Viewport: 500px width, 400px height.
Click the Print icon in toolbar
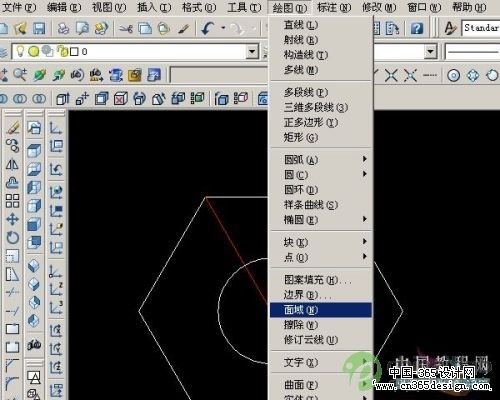click(63, 29)
